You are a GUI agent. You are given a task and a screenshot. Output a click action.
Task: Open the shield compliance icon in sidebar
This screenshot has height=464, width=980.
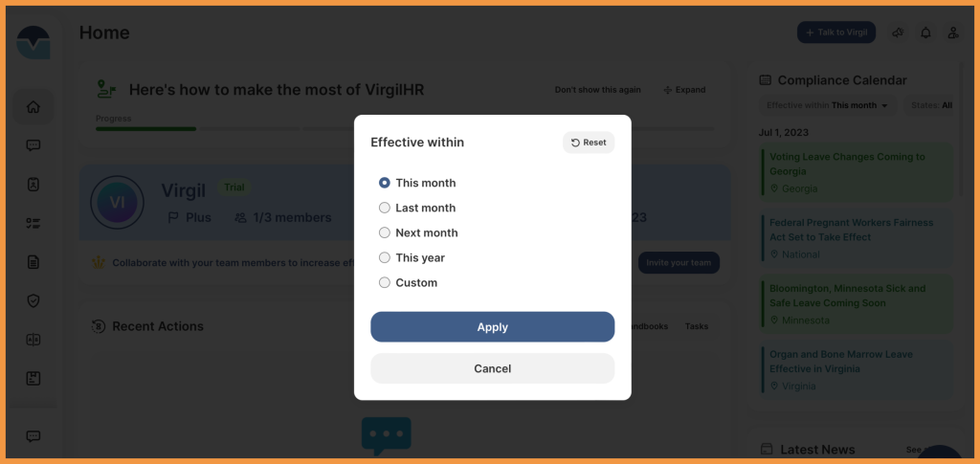click(33, 301)
